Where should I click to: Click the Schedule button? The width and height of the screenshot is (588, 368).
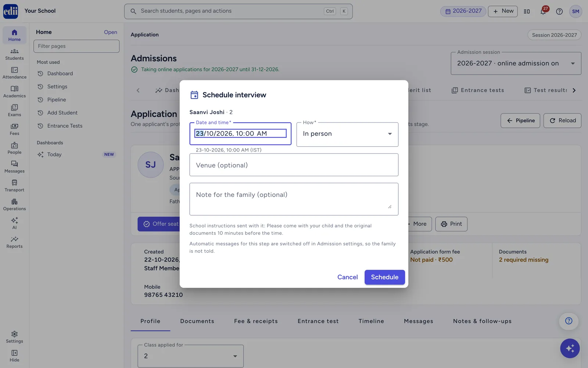pos(384,277)
